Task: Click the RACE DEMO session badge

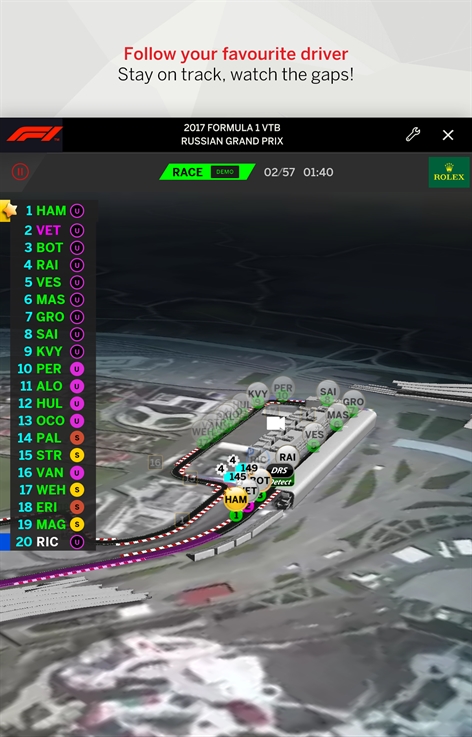Action: pos(207,172)
